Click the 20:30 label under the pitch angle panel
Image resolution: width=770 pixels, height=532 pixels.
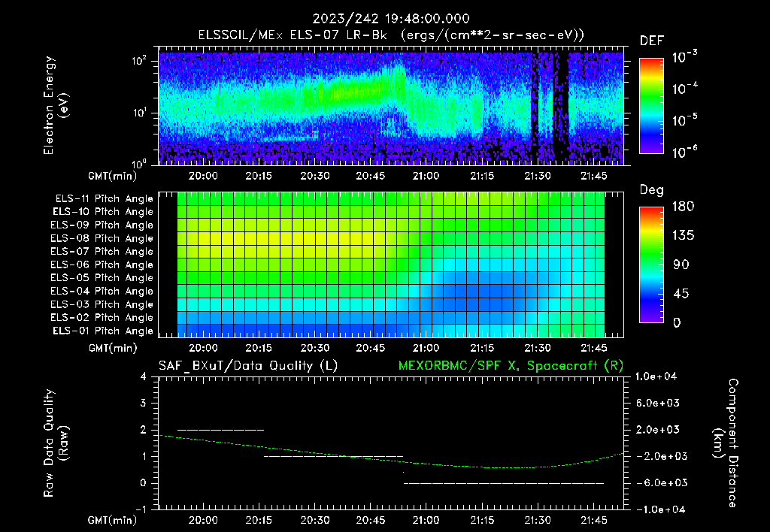coord(315,349)
